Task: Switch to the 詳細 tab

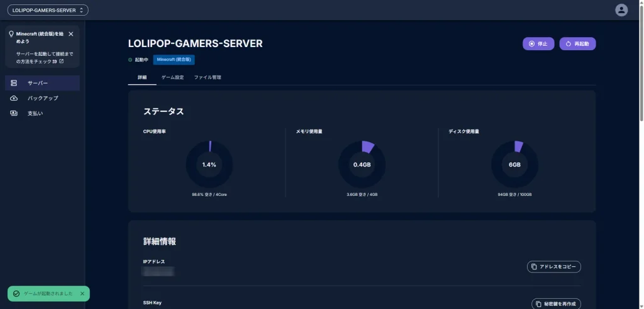Action: [142, 77]
